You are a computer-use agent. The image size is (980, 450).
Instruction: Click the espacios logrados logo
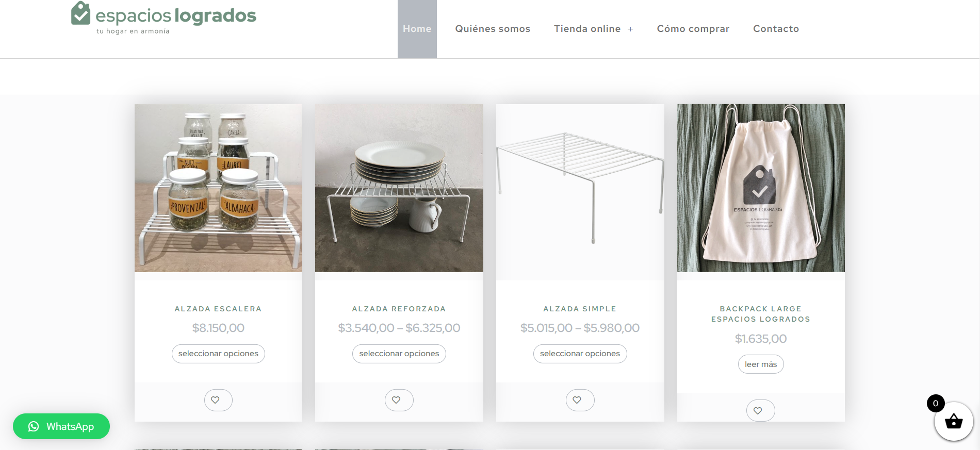(x=164, y=18)
